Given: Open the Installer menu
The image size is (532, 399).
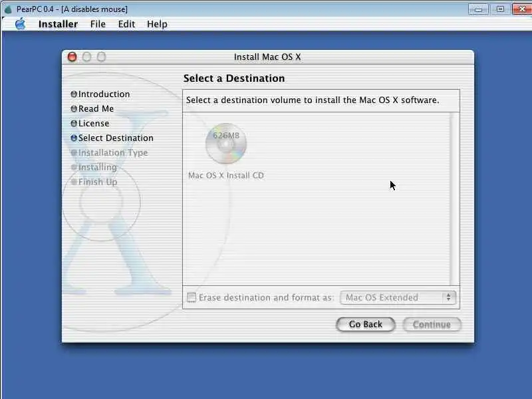Looking at the screenshot, I should point(58,24).
